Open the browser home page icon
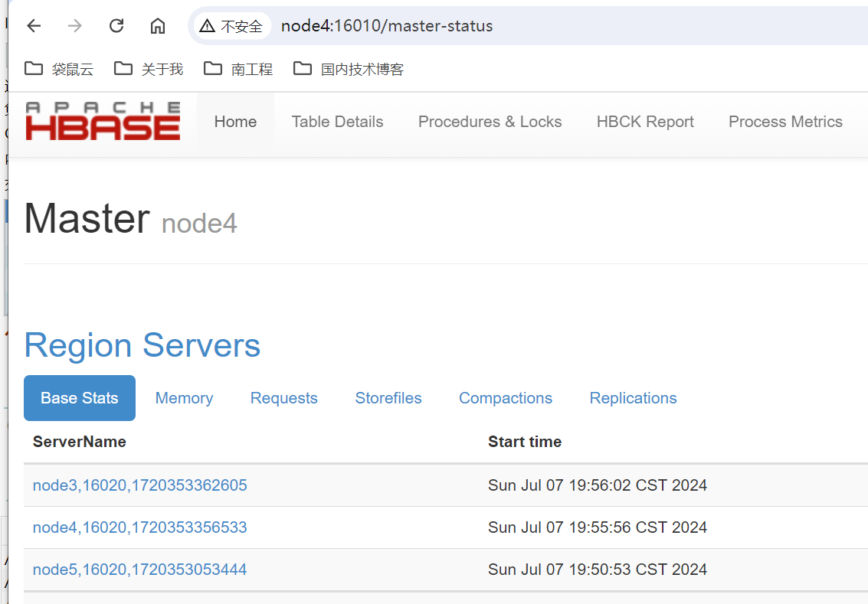 click(158, 26)
